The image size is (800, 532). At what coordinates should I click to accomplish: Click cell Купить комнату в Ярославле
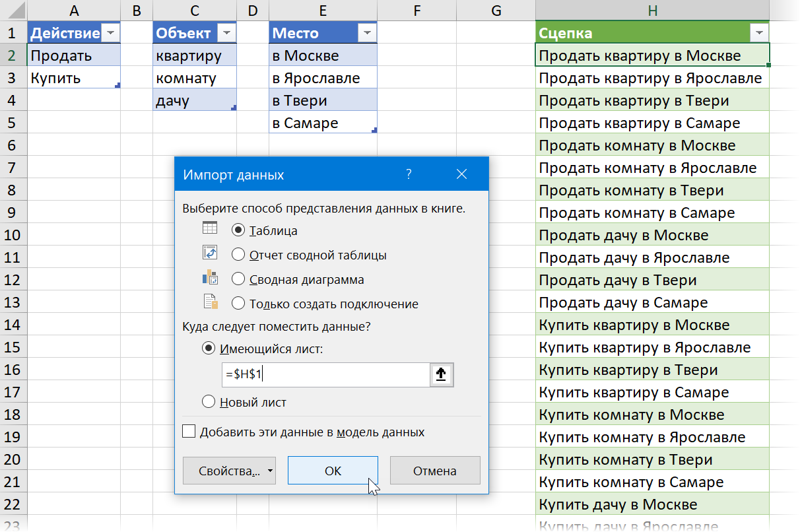click(652, 437)
